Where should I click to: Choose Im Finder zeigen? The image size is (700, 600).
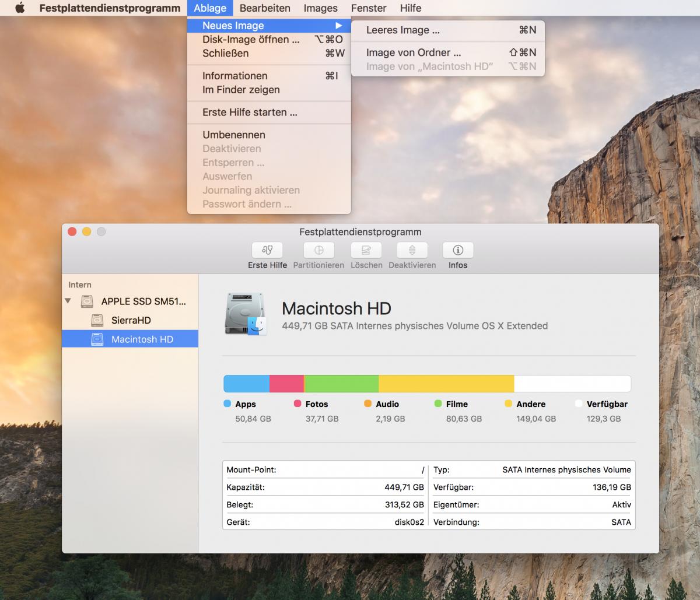269,90
